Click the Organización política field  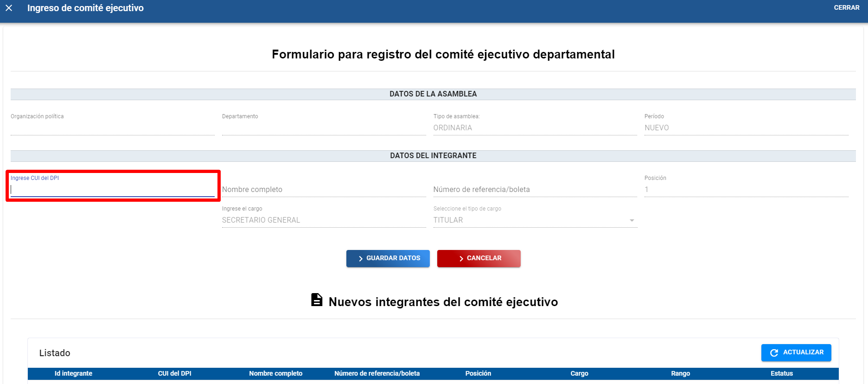pos(112,128)
